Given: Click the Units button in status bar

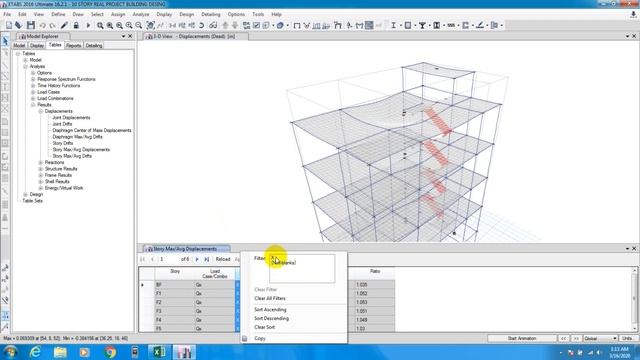Looking at the screenshot, I should coord(628,338).
